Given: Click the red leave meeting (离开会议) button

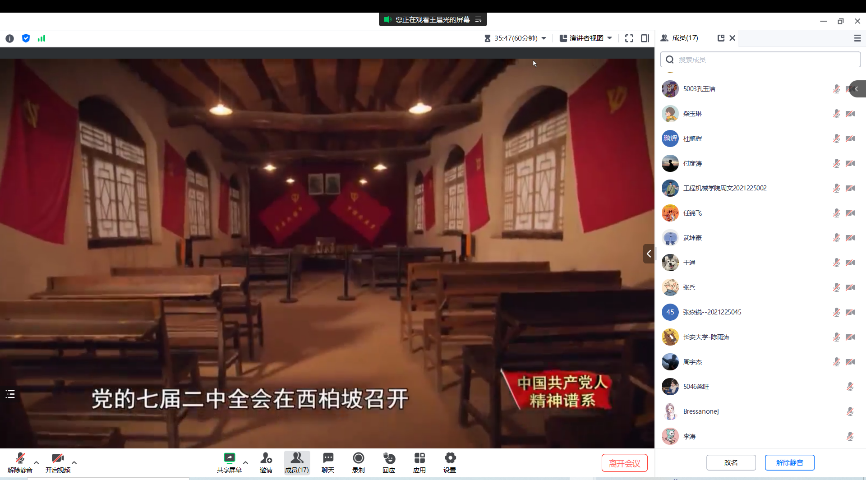Looking at the screenshot, I should pyautogui.click(x=624, y=463).
